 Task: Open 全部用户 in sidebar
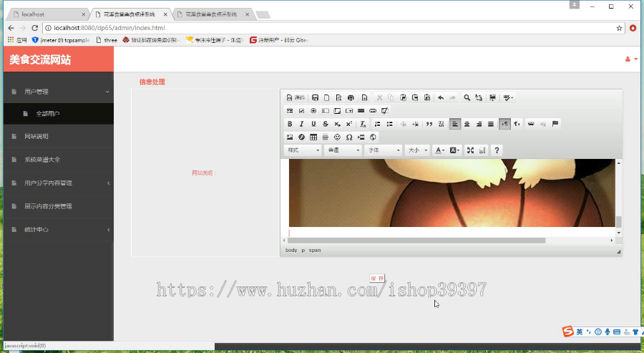[59, 114]
